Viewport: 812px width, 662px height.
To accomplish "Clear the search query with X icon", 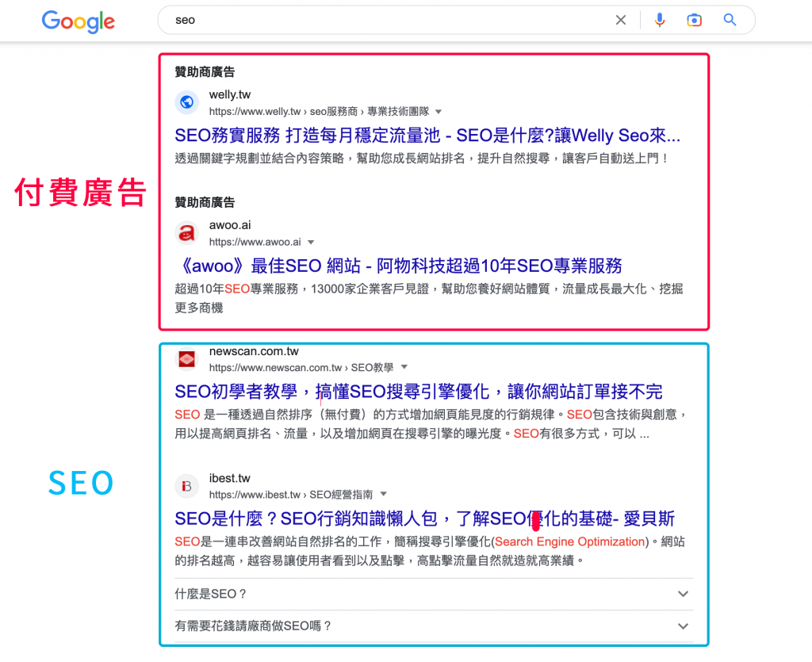I will (620, 20).
